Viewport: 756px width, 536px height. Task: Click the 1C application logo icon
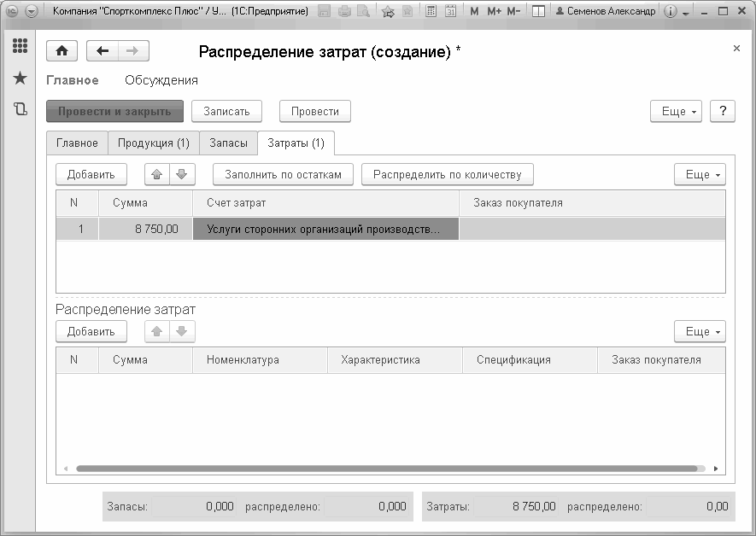pos(13,11)
